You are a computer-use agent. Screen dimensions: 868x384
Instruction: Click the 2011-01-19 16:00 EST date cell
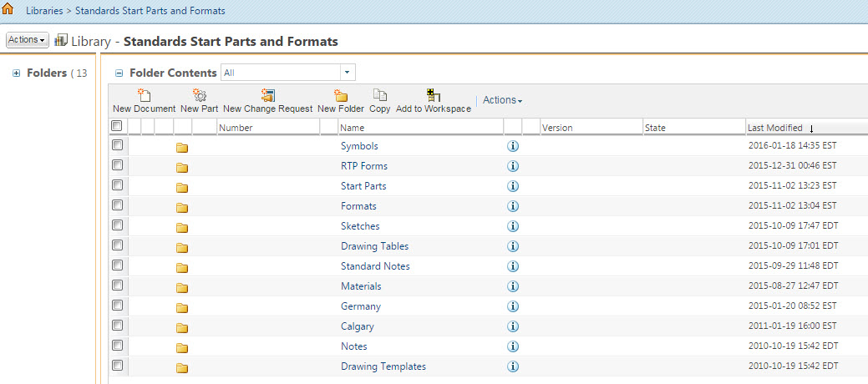click(792, 326)
